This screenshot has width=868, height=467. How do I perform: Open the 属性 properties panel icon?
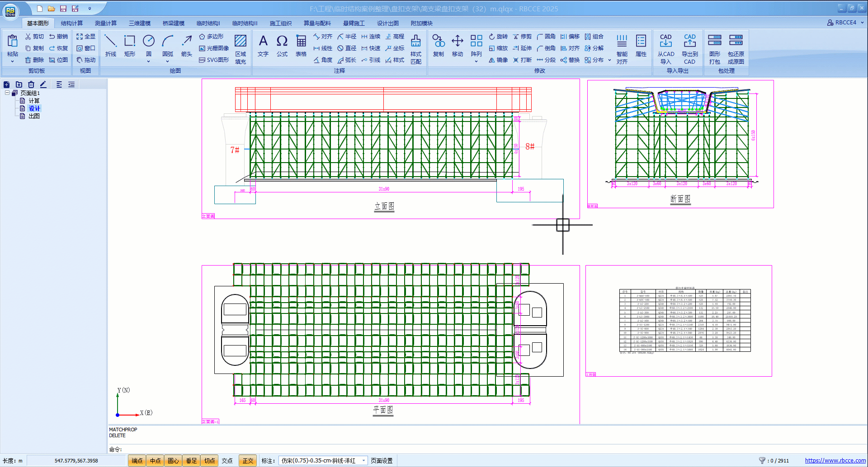641,45
